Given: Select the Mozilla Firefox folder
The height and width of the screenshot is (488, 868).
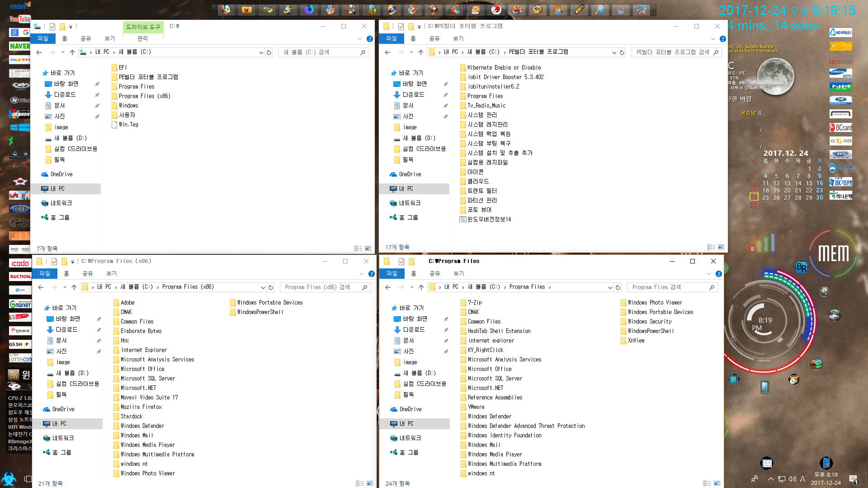Looking at the screenshot, I should click(141, 407).
